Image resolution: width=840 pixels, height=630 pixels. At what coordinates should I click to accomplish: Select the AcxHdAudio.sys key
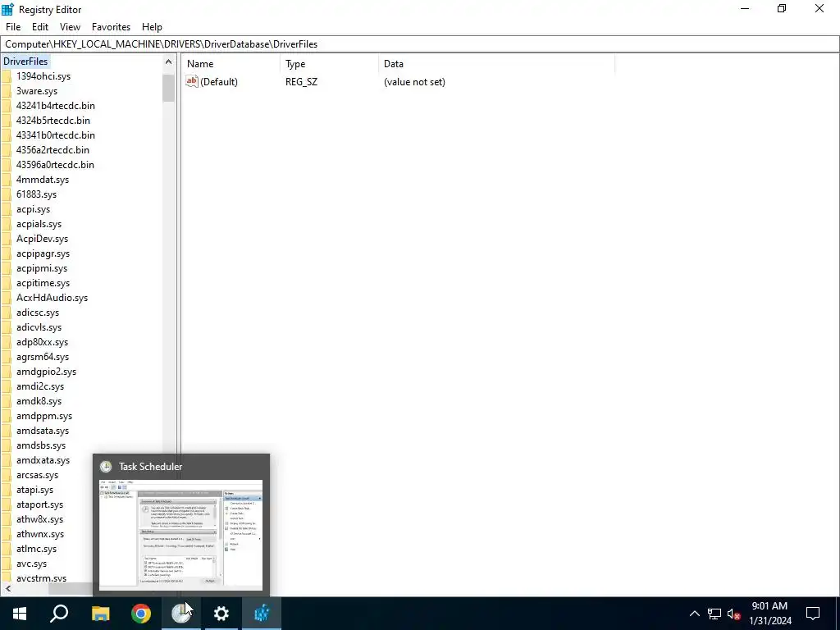[52, 298]
